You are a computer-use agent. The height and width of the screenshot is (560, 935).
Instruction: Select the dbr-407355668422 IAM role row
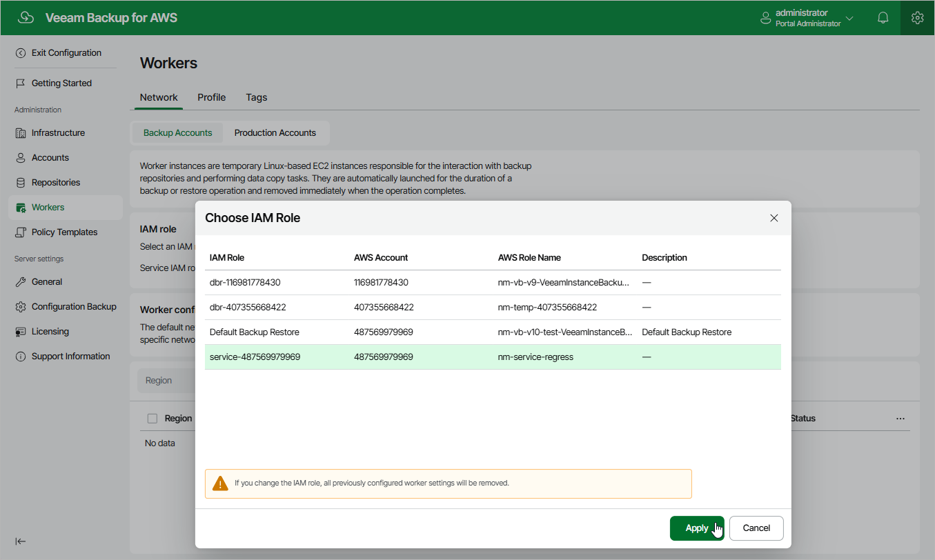[x=493, y=308]
